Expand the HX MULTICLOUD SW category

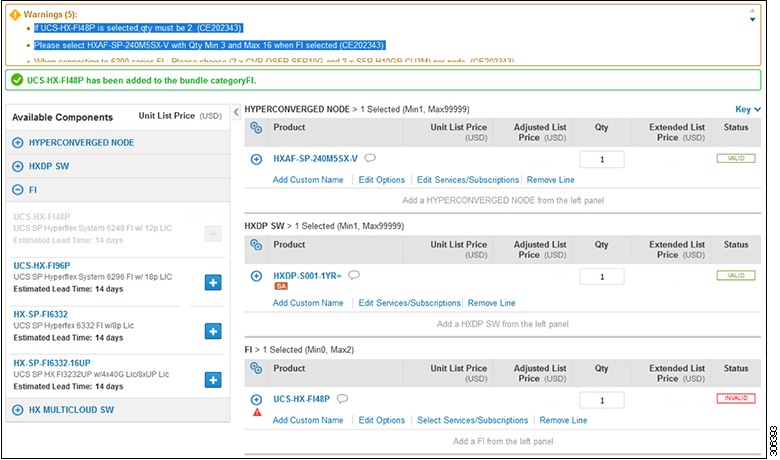tap(18, 410)
